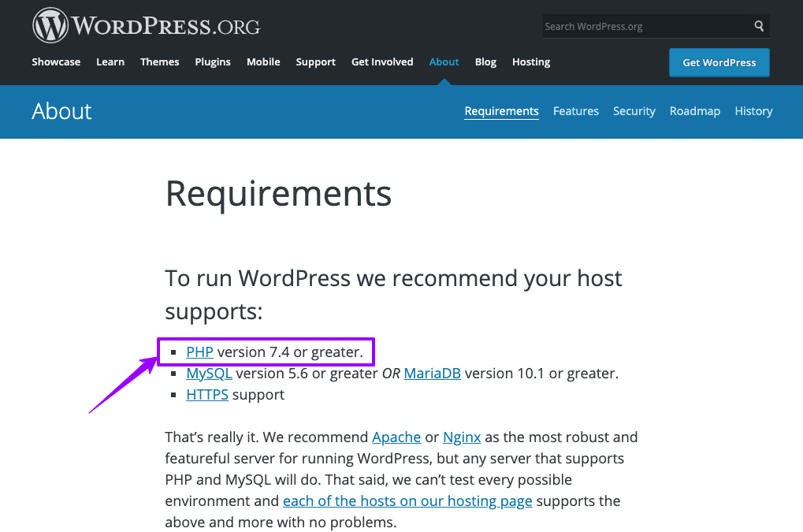Go to the Themes page

point(160,61)
